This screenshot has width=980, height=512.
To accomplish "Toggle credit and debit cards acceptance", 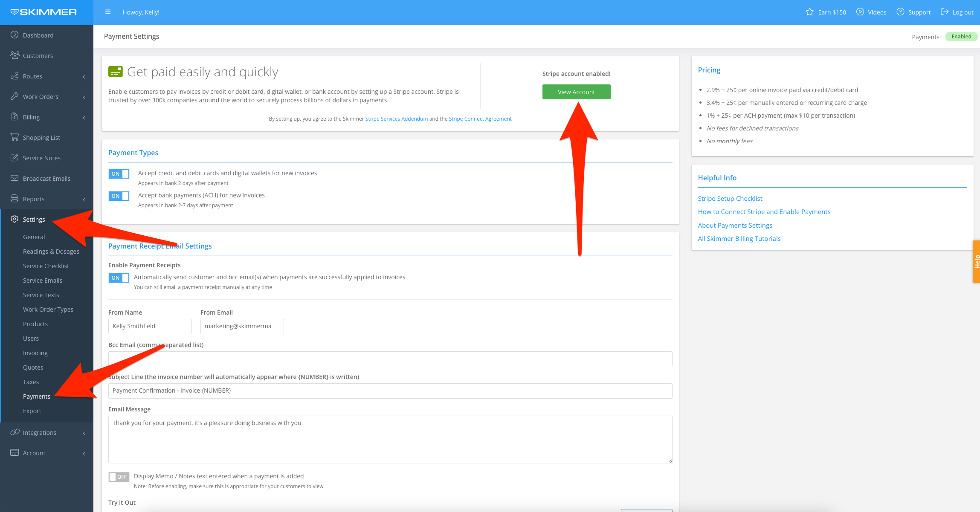I will [119, 174].
